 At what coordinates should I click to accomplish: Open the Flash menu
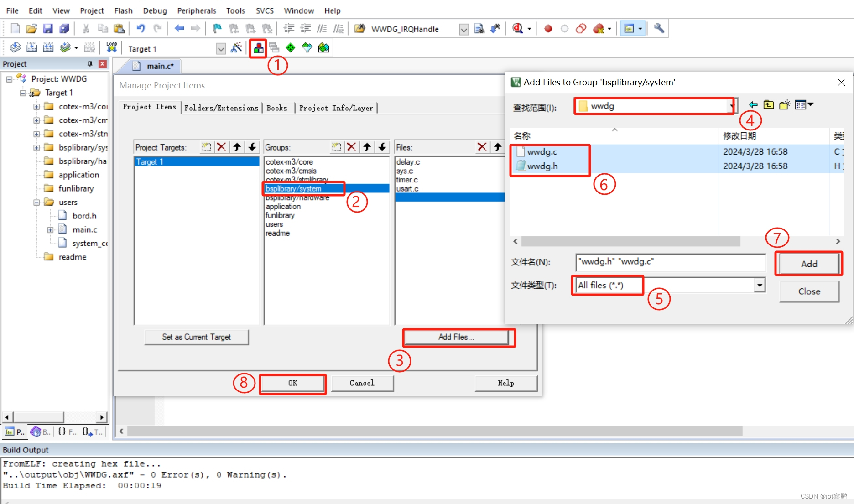point(123,10)
